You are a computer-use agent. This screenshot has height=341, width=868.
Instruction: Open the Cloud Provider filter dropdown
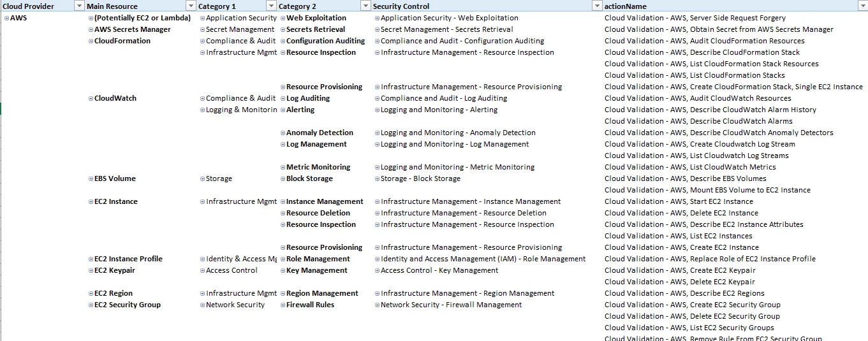coord(79,6)
